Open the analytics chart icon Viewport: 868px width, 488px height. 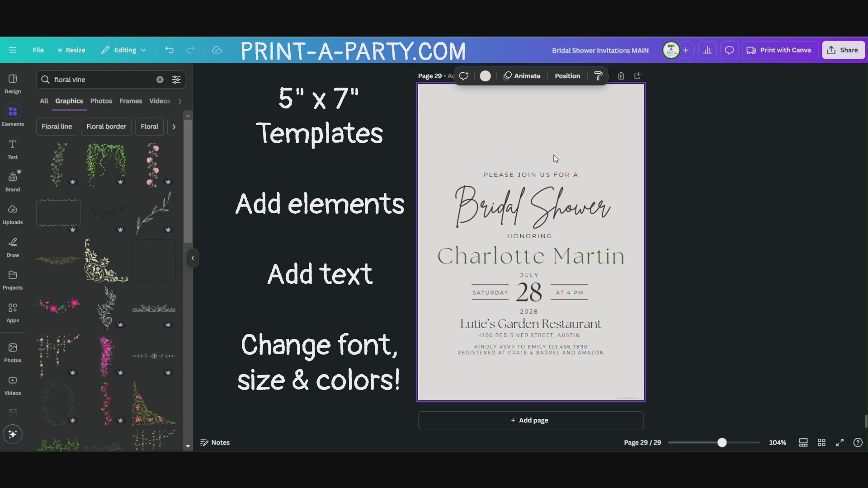708,50
